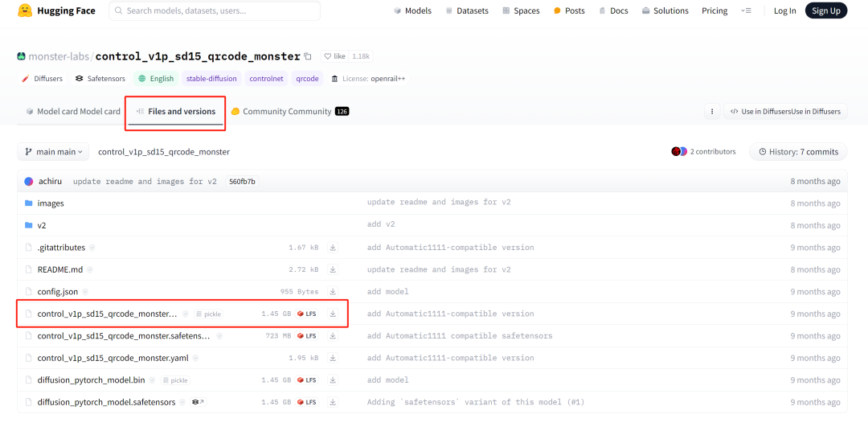The height and width of the screenshot is (435, 868).
Task: Click the safety check icon beside config.json
Action: point(85,292)
